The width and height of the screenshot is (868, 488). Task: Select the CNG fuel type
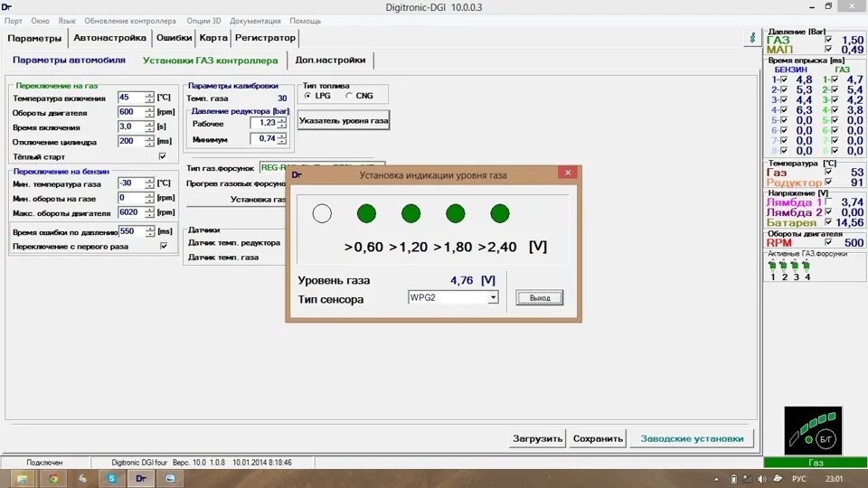click(x=349, y=96)
